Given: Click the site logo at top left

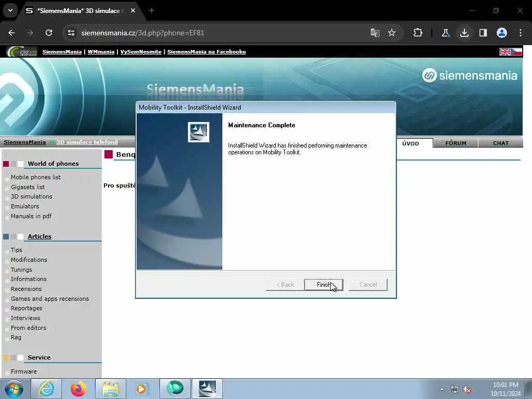Looking at the screenshot, I should point(22,51).
